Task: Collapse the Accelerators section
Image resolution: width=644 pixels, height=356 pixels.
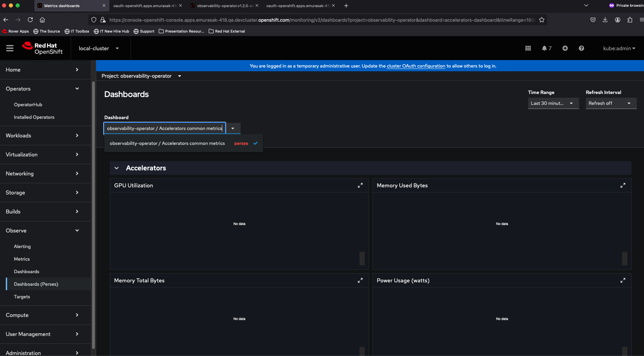Action: [117, 168]
